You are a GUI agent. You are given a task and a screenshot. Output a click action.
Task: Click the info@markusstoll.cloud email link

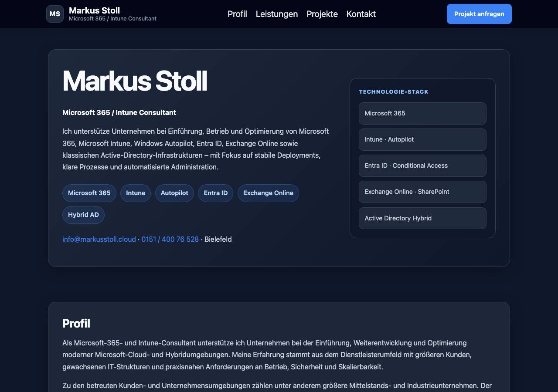(x=99, y=239)
